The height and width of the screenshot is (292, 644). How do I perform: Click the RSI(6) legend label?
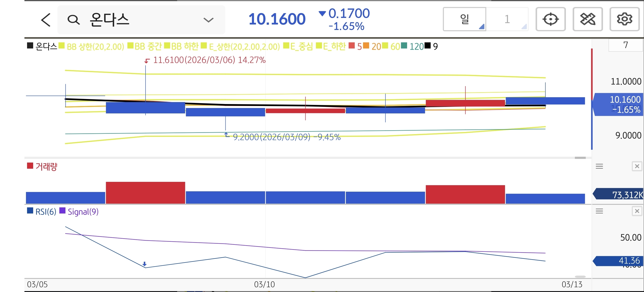tap(46, 212)
